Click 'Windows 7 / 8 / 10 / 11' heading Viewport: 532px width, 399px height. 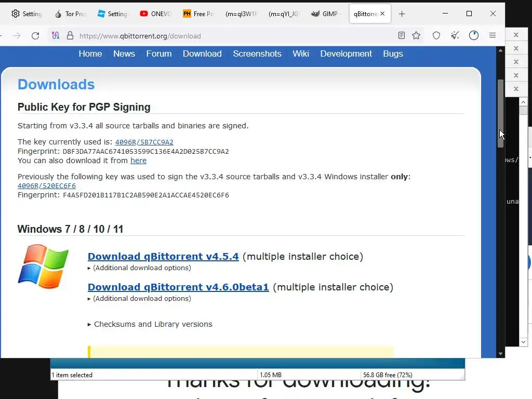point(70,229)
